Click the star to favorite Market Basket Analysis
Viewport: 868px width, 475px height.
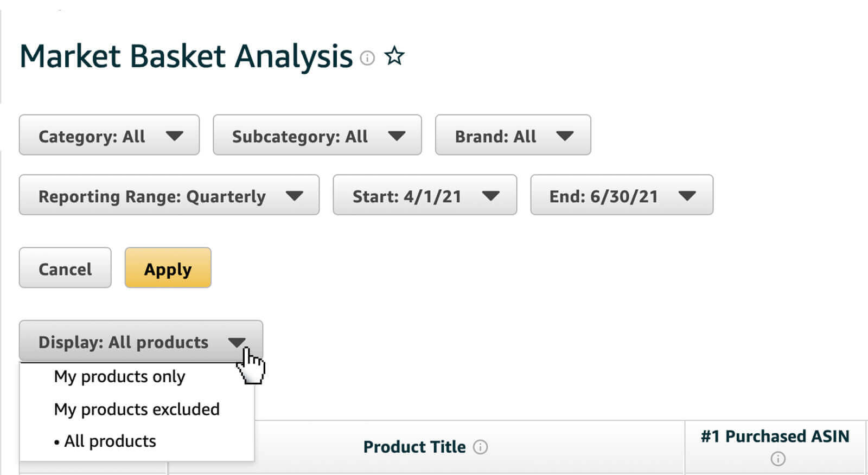click(394, 55)
